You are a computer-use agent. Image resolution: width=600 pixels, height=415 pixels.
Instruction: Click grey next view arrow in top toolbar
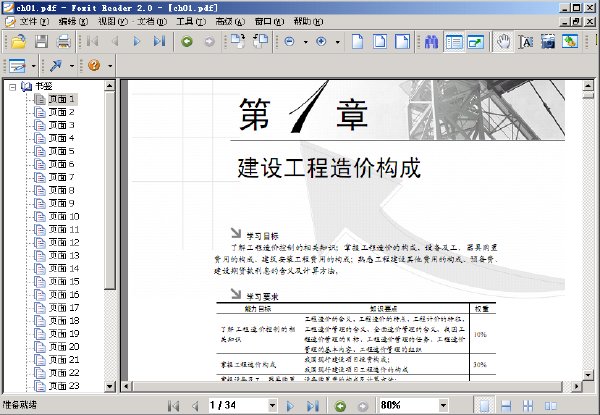(x=209, y=41)
